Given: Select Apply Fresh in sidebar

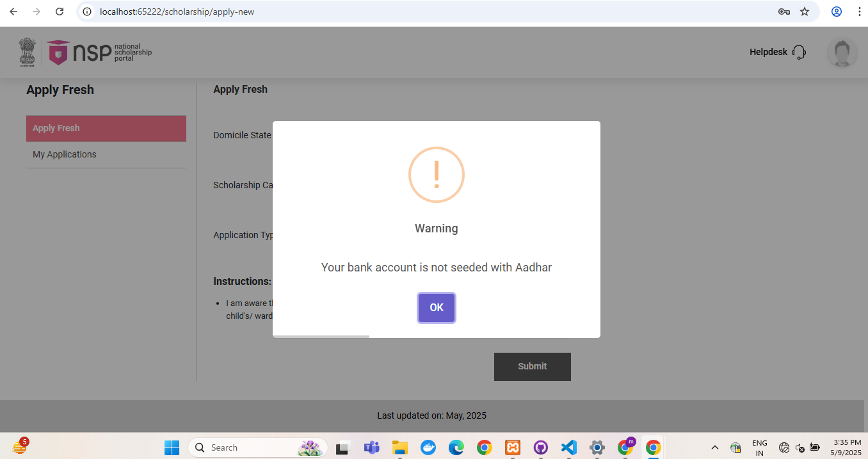Looking at the screenshot, I should (106, 128).
